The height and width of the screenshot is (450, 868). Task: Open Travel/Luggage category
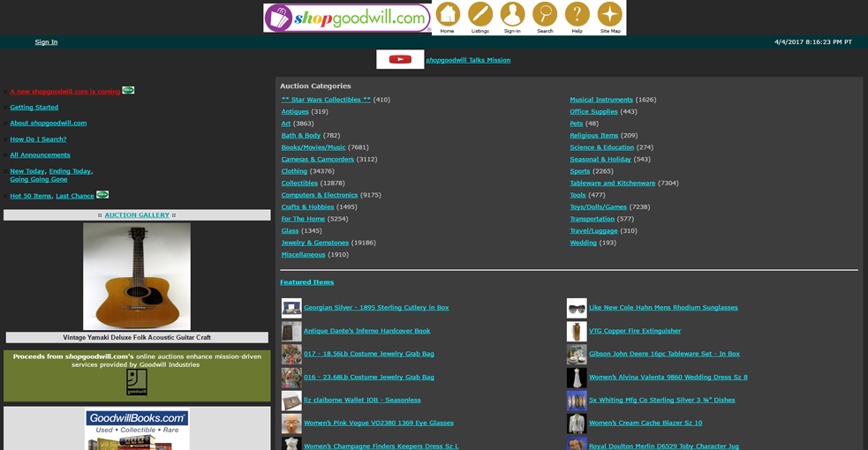594,231
